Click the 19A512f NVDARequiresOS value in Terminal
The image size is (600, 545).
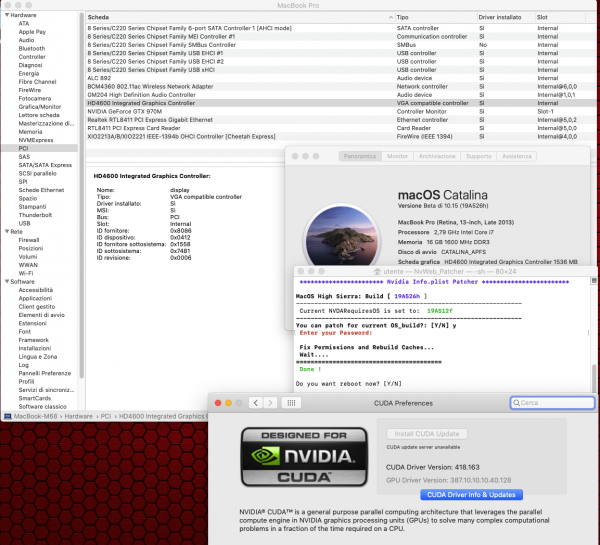tap(440, 311)
